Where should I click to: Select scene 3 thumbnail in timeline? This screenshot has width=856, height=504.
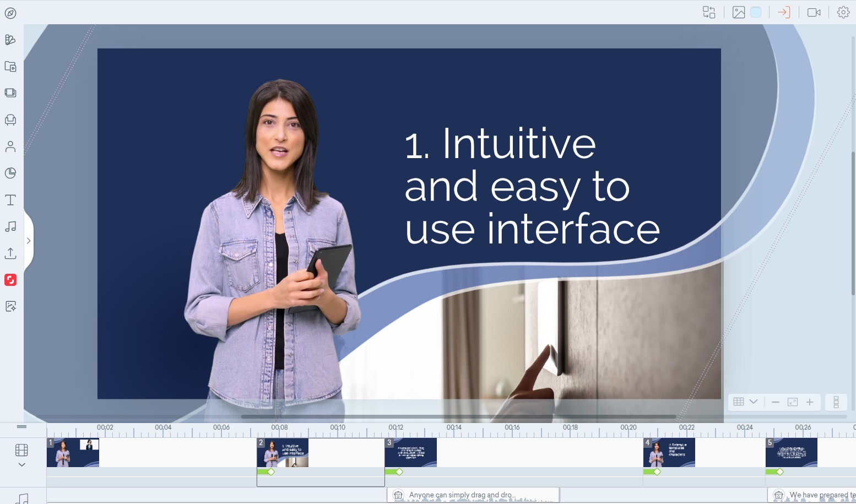click(x=411, y=452)
